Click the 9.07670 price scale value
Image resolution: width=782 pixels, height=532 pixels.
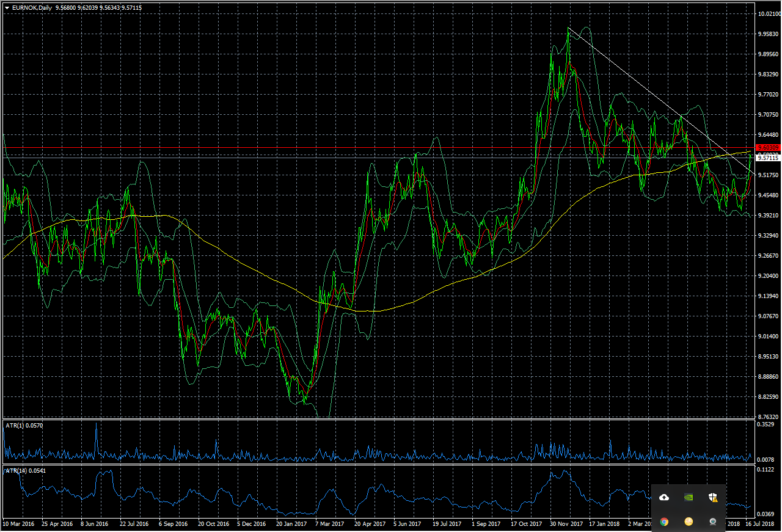tap(768, 316)
